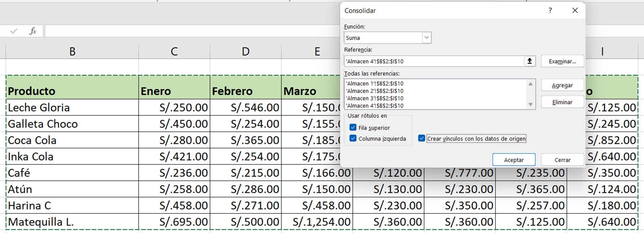
Task: Click inside the Referencia input field
Action: pos(433,61)
